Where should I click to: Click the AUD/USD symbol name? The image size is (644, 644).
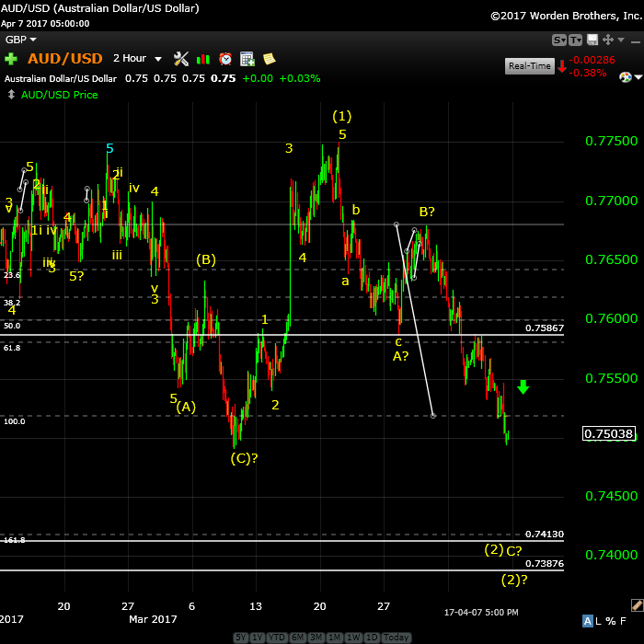(x=65, y=58)
